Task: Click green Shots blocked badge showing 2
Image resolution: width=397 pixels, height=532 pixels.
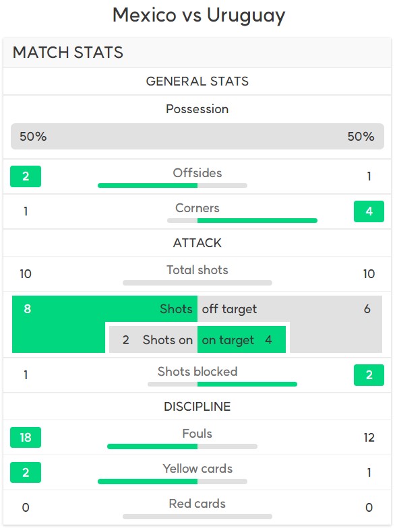Action: [x=369, y=375]
